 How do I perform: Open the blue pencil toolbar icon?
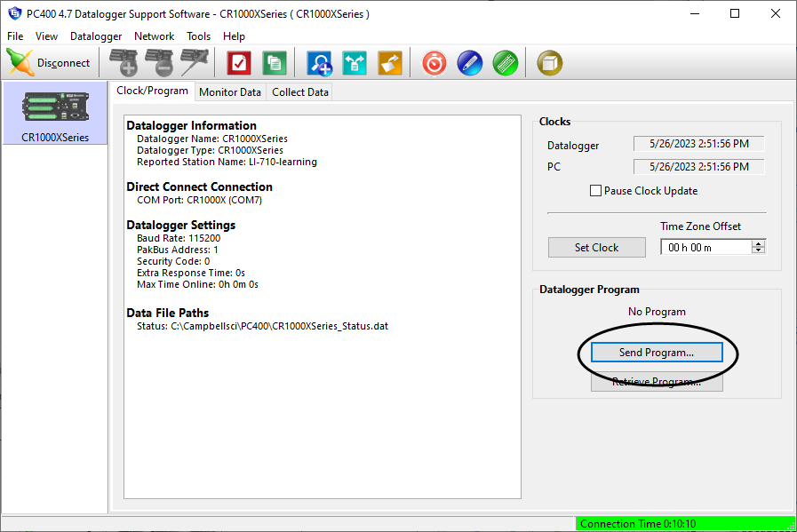tap(469, 63)
